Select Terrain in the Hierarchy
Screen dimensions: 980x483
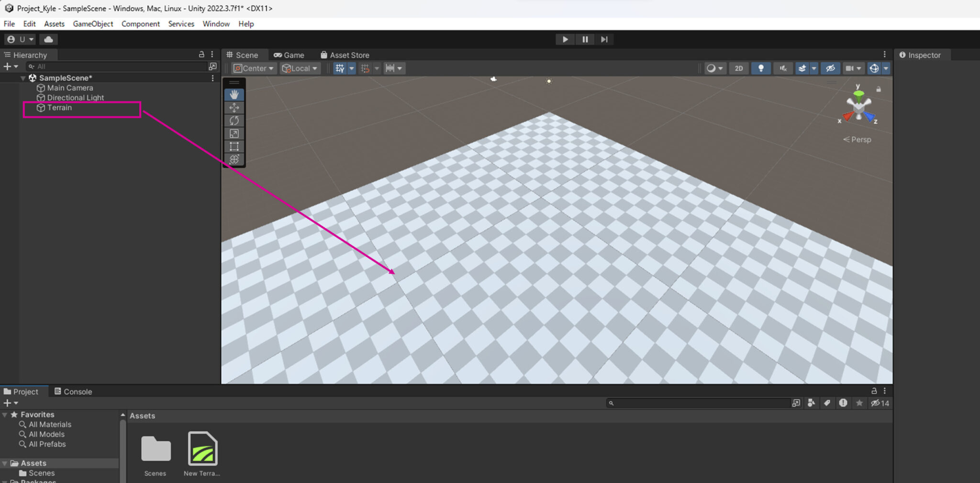59,108
